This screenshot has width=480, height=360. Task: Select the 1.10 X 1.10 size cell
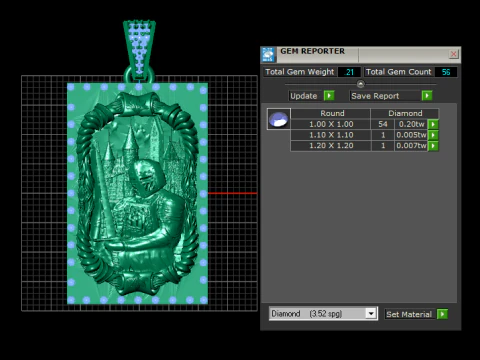point(331,135)
